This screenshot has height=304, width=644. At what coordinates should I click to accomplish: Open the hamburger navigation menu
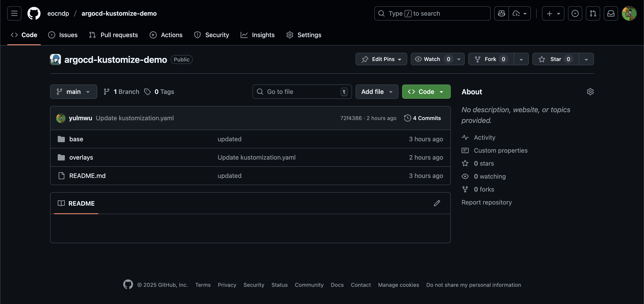[14, 13]
